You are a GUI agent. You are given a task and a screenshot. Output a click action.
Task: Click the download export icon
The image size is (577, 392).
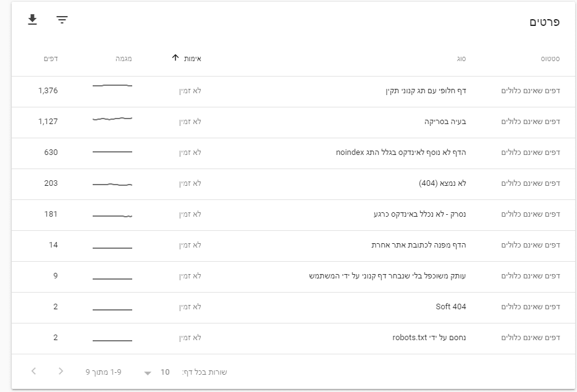(x=33, y=20)
